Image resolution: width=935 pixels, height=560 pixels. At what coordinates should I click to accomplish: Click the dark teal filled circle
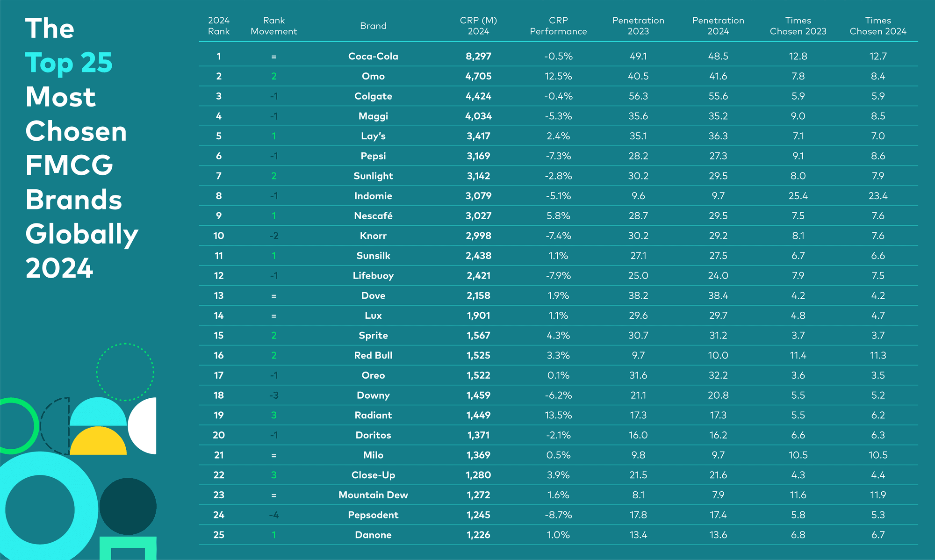point(128,506)
